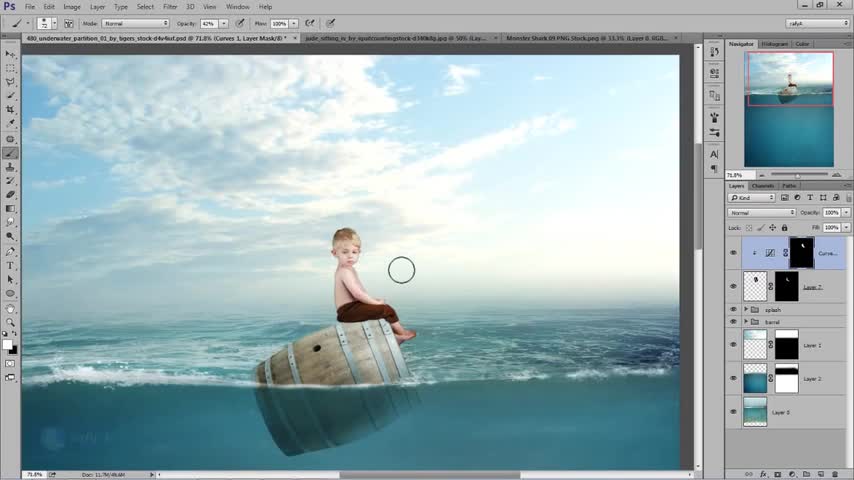Open the brush Mode dropdown
The width and height of the screenshot is (854, 480).
135,23
